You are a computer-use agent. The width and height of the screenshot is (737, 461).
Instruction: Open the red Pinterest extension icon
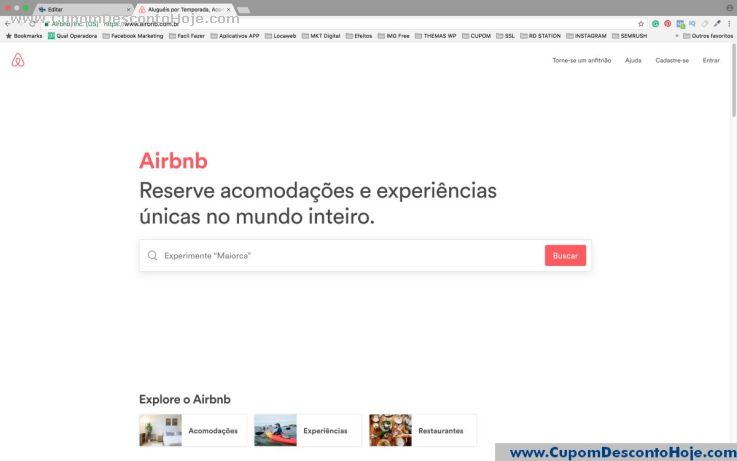pos(667,23)
